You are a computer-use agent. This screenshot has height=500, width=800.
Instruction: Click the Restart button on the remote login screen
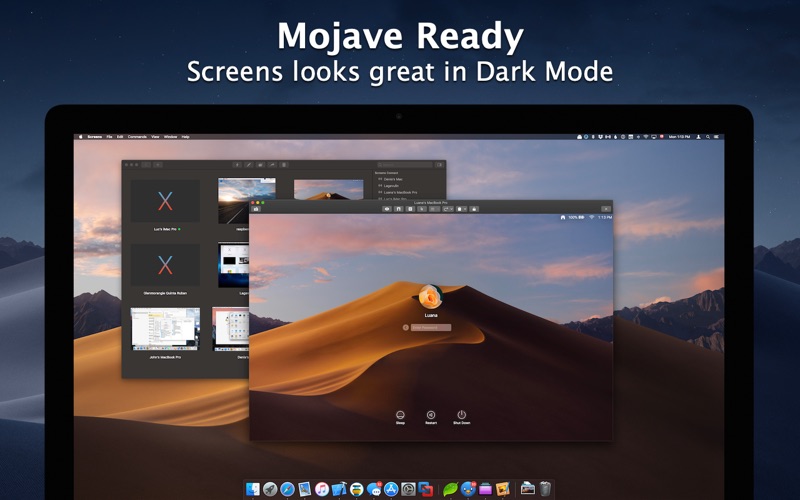point(431,417)
